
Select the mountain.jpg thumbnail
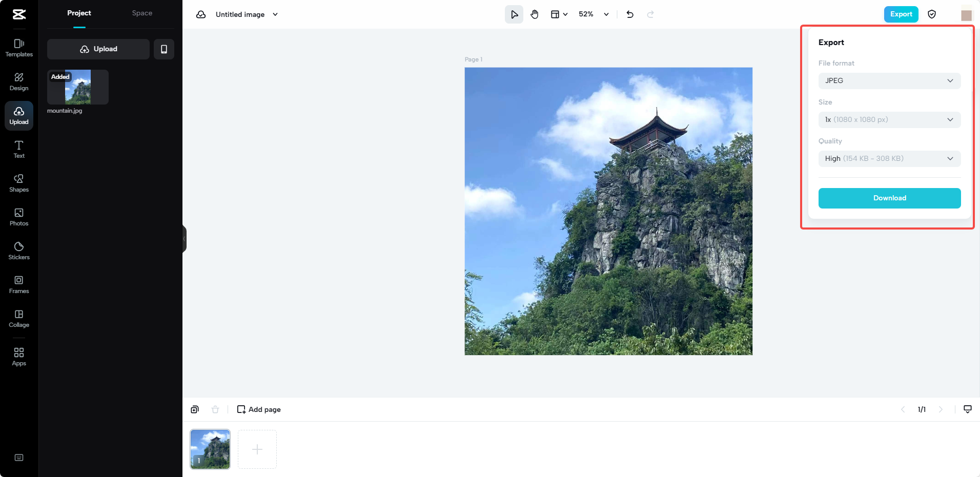click(x=77, y=87)
